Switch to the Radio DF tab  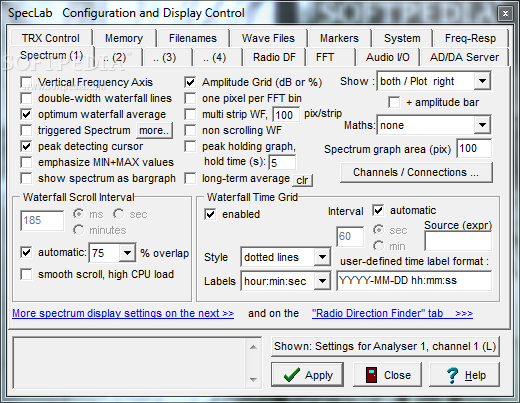pyautogui.click(x=274, y=57)
